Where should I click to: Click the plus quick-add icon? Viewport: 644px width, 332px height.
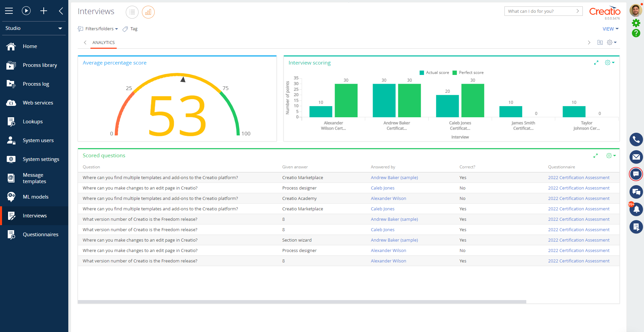44,11
